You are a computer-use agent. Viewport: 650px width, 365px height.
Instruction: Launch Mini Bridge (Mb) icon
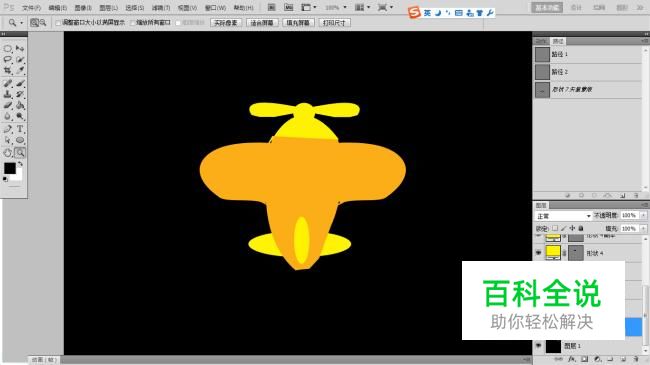point(289,7)
